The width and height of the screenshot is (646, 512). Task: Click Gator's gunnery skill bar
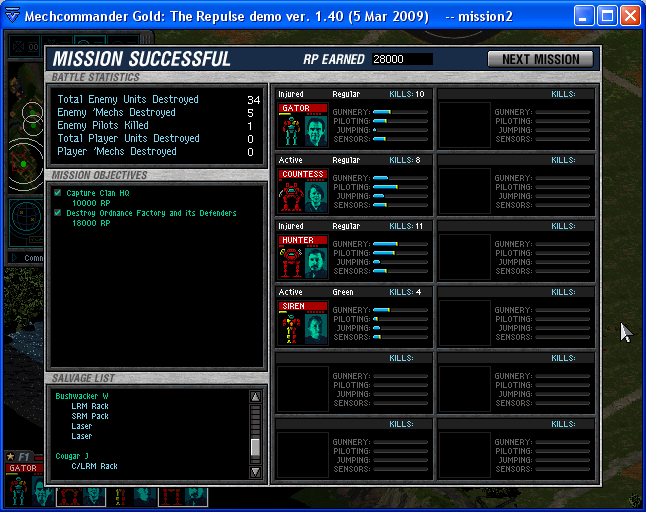400,112
